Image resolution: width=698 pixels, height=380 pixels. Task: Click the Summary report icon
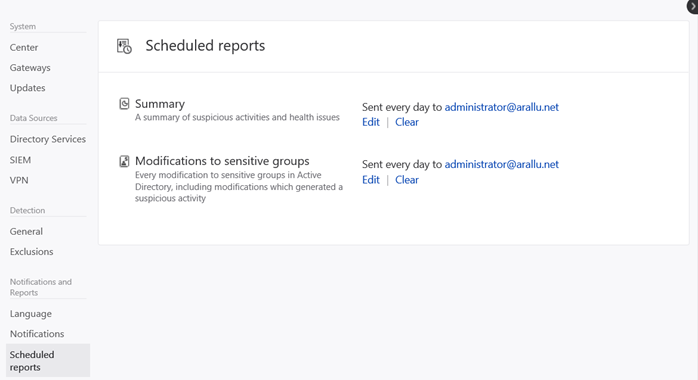click(124, 104)
